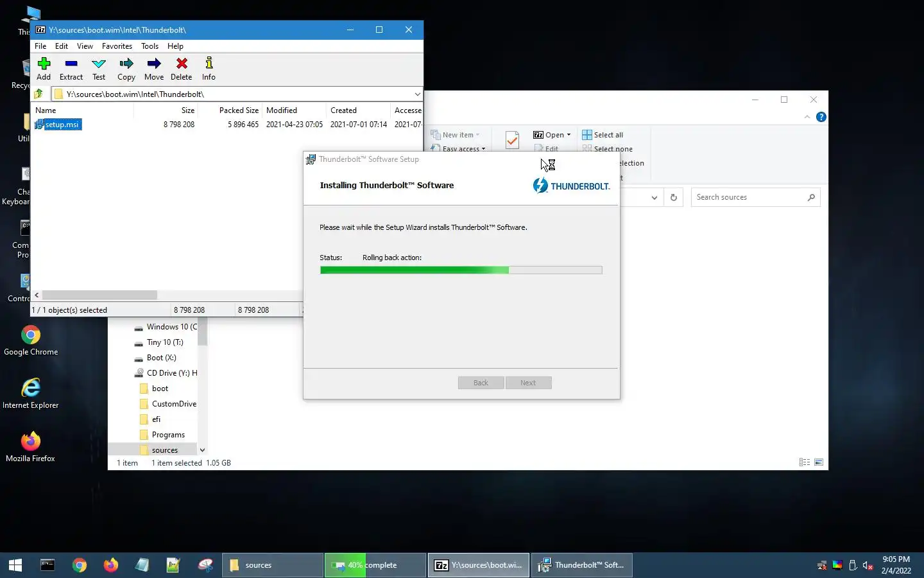Select Tiny 10 (T:) drive in tree
924x578 pixels.
click(x=159, y=342)
